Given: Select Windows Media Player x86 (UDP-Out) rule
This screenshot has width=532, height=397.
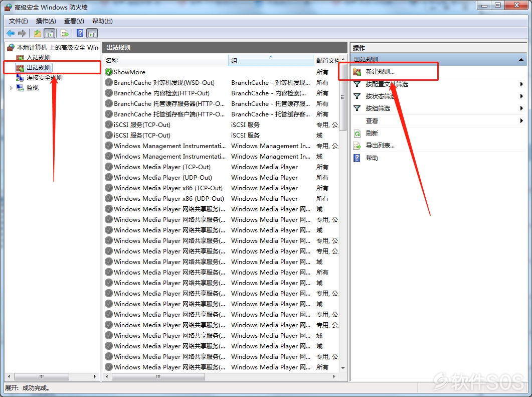Looking at the screenshot, I should (222, 198).
